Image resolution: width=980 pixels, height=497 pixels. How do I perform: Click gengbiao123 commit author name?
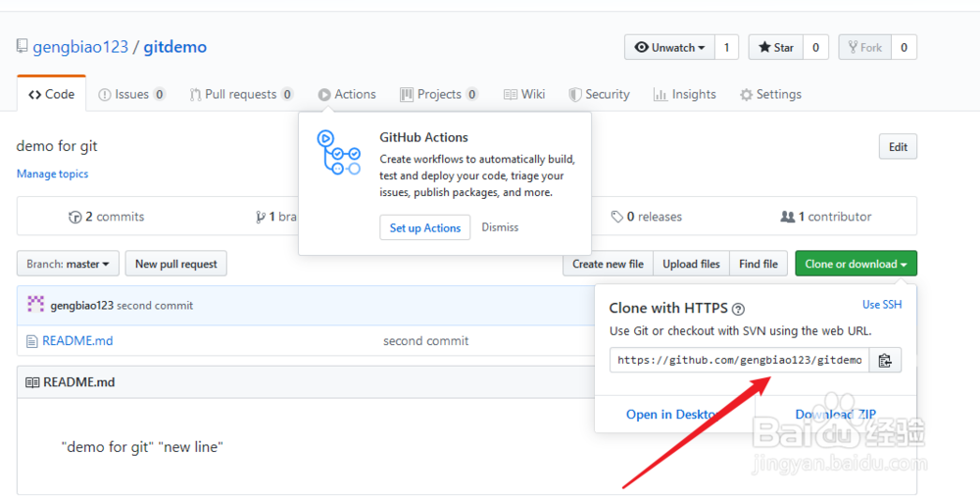(x=82, y=306)
